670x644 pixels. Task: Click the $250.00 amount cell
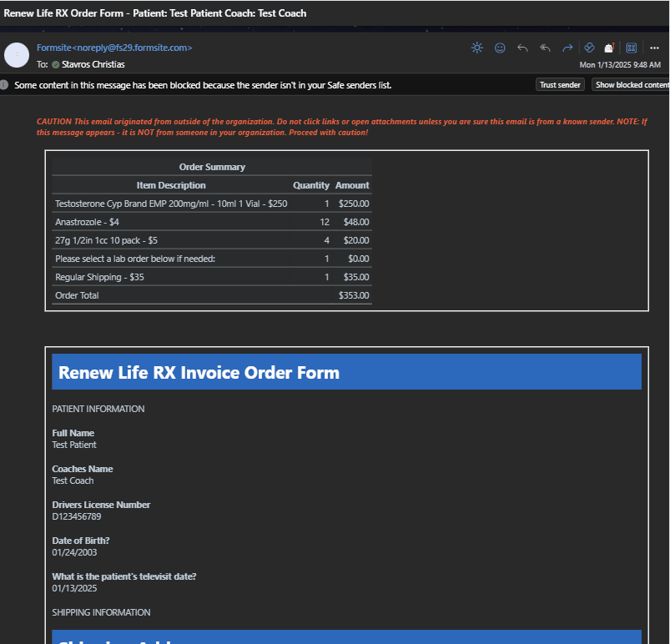click(354, 204)
